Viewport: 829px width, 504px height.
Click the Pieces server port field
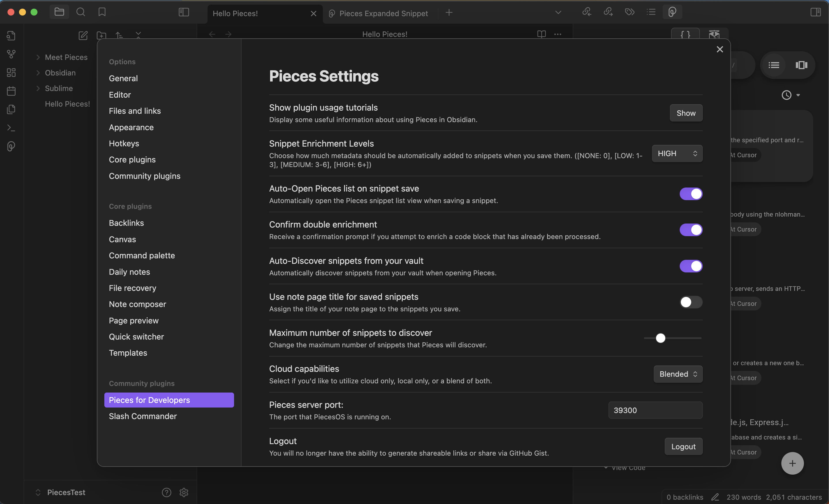coord(655,410)
